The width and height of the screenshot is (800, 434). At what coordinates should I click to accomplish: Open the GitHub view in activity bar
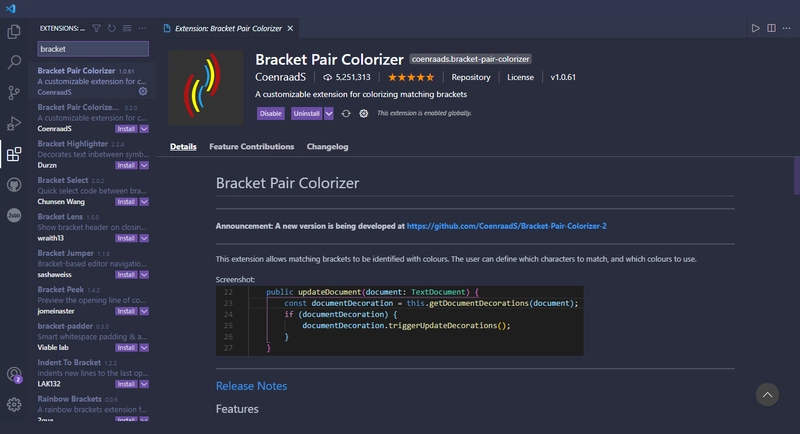point(14,185)
